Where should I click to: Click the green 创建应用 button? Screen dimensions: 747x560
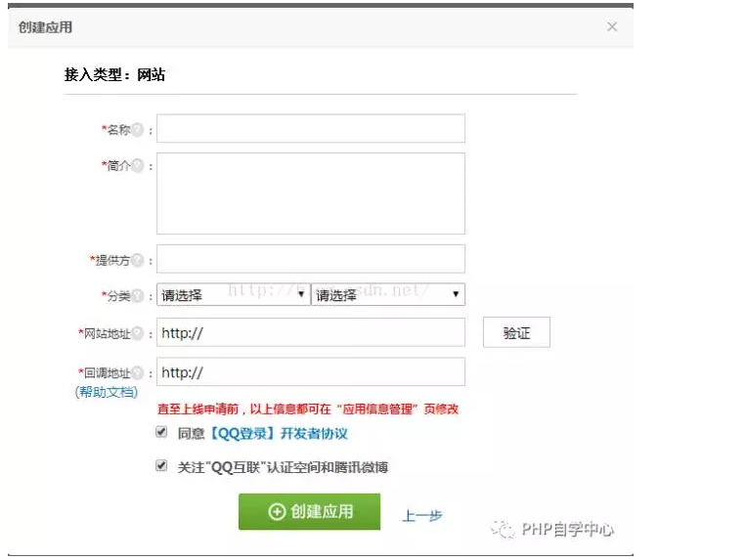click(x=310, y=512)
